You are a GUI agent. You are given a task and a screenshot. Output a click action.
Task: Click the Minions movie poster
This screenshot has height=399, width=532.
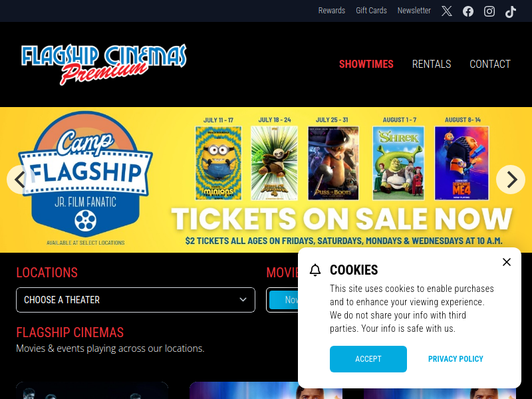point(218,163)
